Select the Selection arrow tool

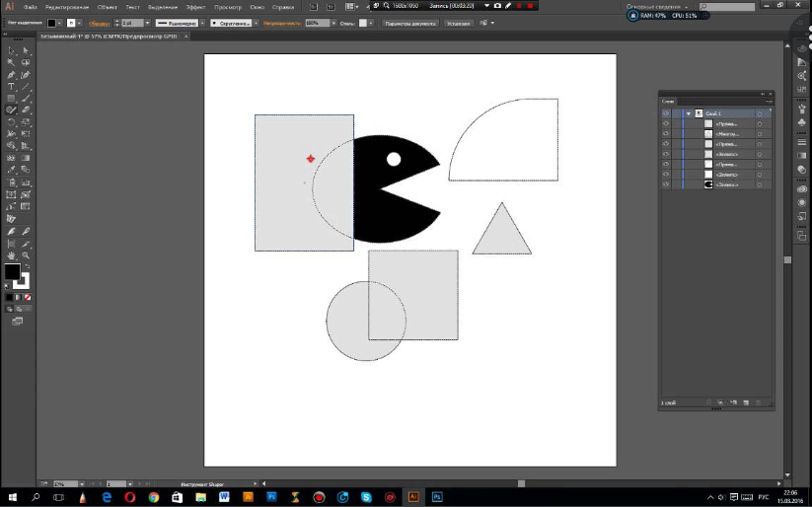pyautogui.click(x=11, y=50)
